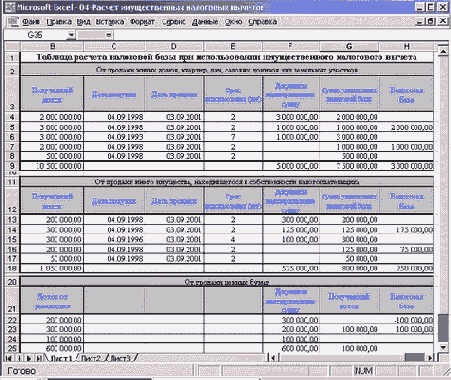
Task: Click the Excel application icon in title bar
Action: click(x=11, y=7)
